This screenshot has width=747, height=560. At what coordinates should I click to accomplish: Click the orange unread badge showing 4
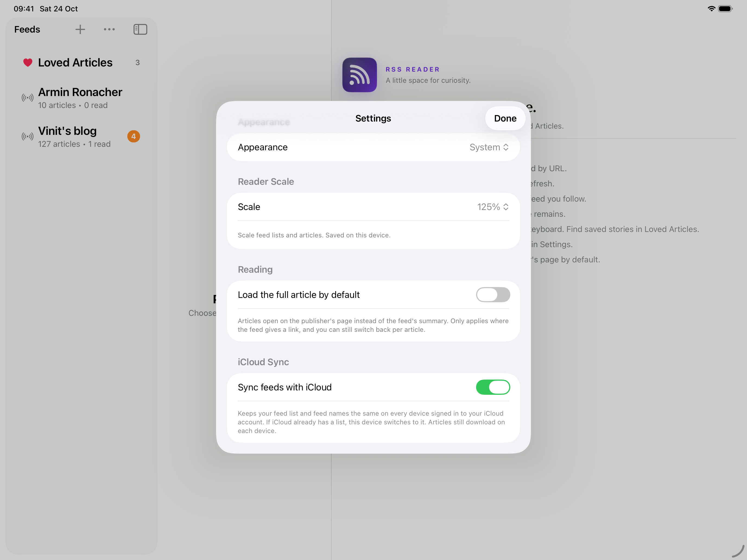133,136
